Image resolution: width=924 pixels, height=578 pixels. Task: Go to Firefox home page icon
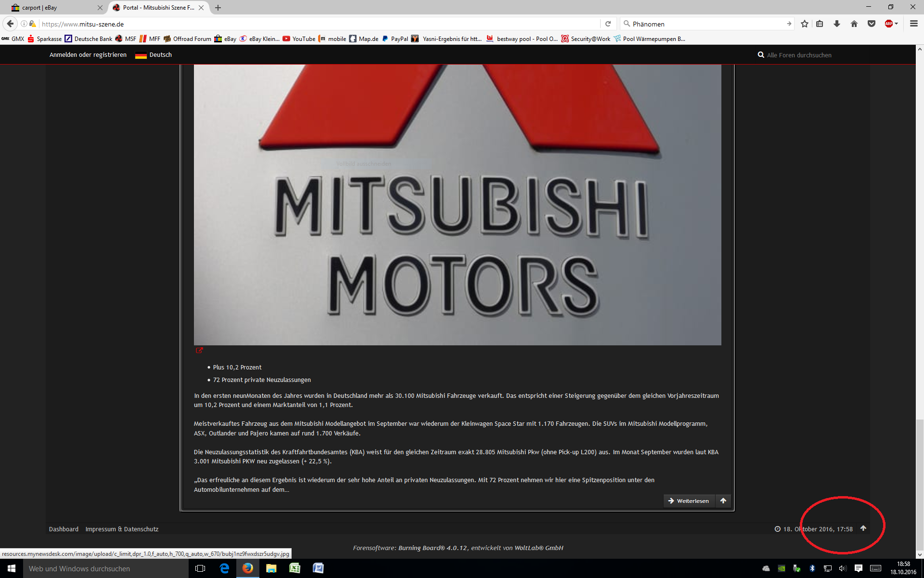(854, 24)
